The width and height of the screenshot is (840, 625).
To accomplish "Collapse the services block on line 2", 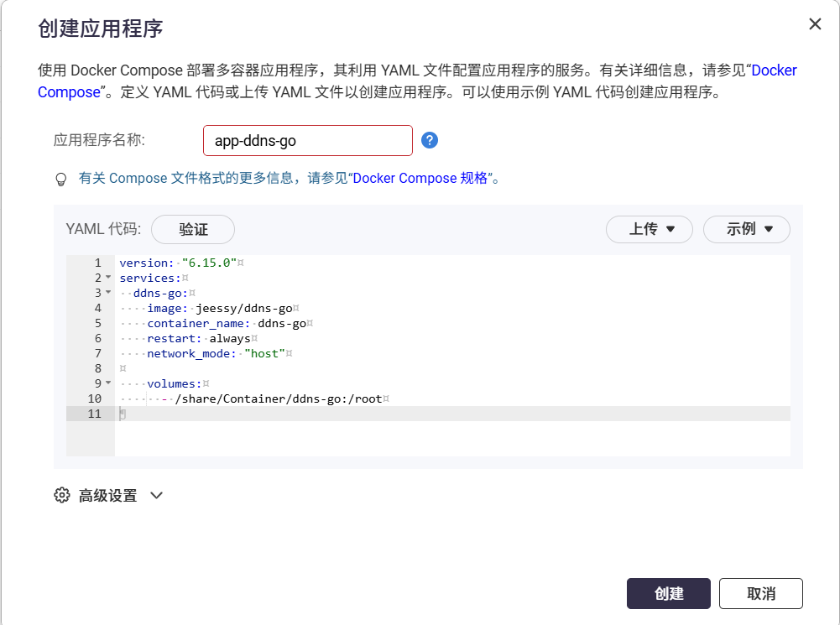I will coord(108,278).
